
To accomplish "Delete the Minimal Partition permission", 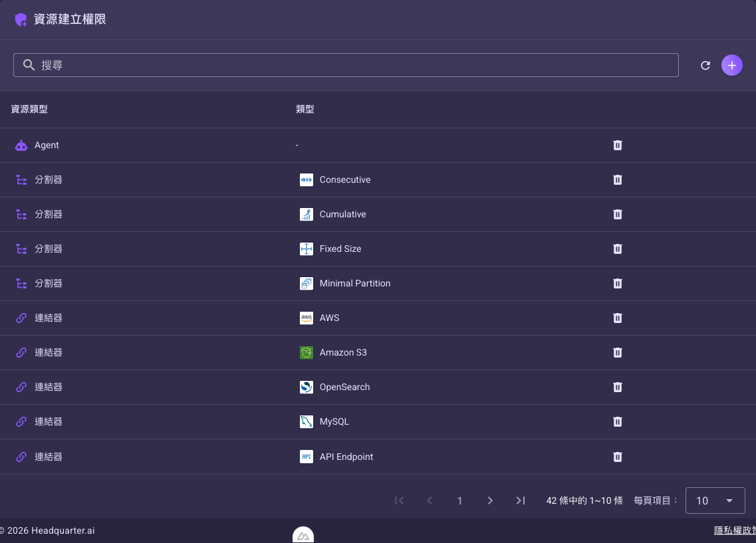I will 617,283.
